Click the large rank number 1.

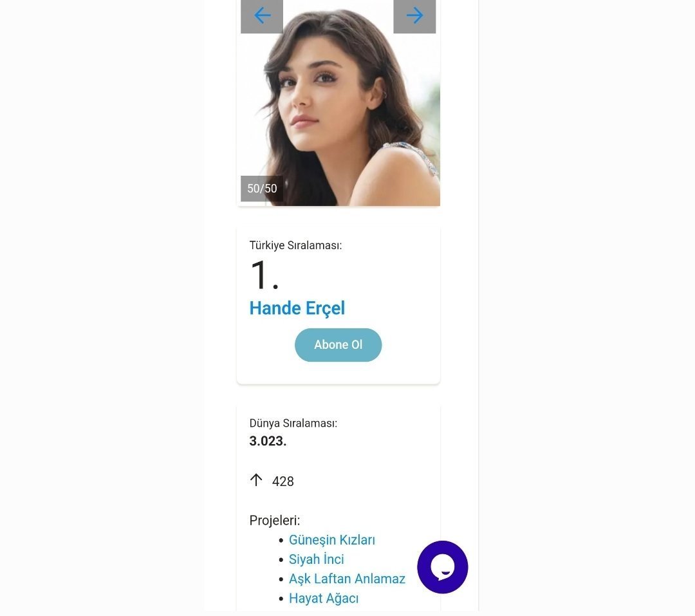pyautogui.click(x=264, y=275)
